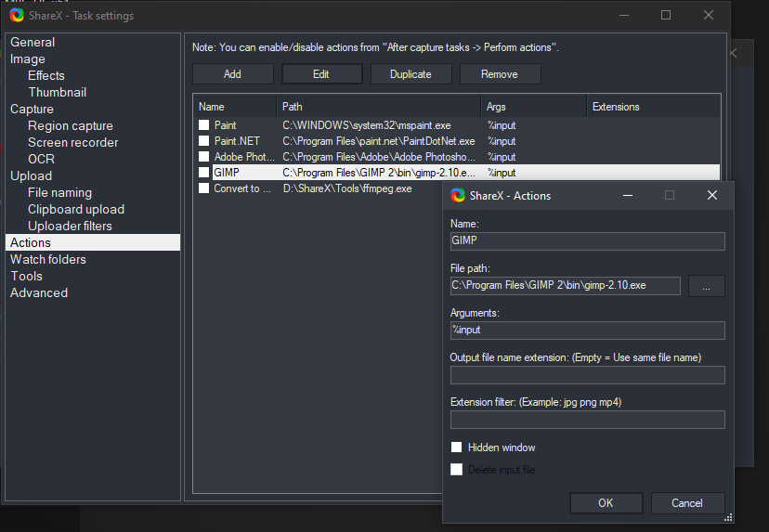Screen dimensions: 769x532
Task: Browse for file path with the ... button
Action: [706, 286]
